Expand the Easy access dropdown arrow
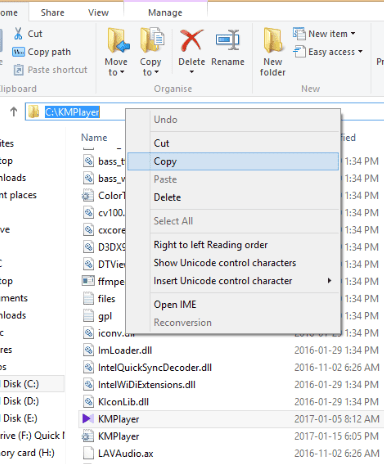Viewport: 384px width, 464px height. (x=360, y=52)
